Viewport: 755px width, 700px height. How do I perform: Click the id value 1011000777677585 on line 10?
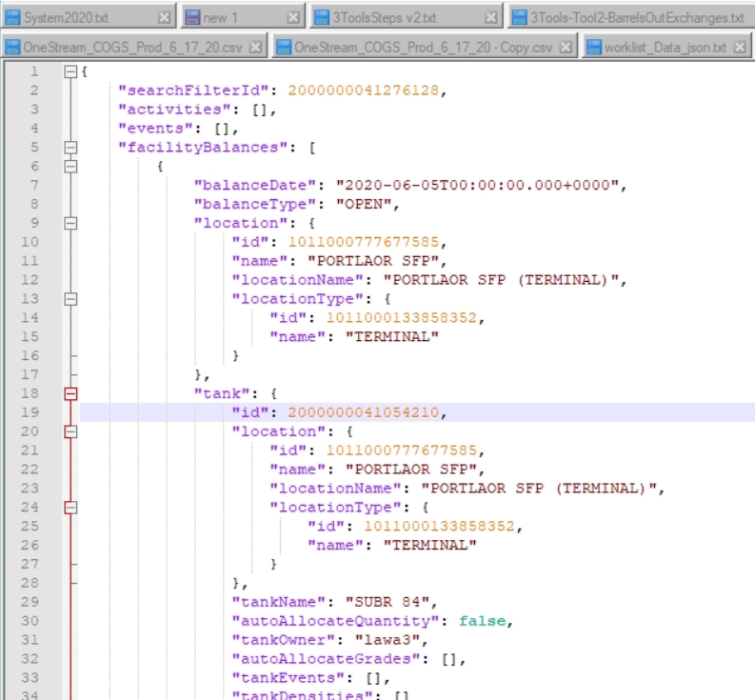pos(364,242)
